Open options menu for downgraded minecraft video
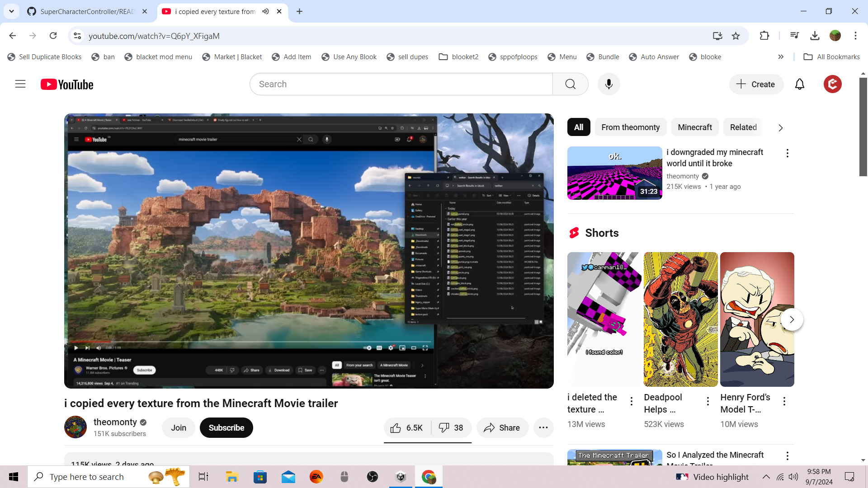Image resolution: width=868 pixels, height=488 pixels. click(787, 153)
